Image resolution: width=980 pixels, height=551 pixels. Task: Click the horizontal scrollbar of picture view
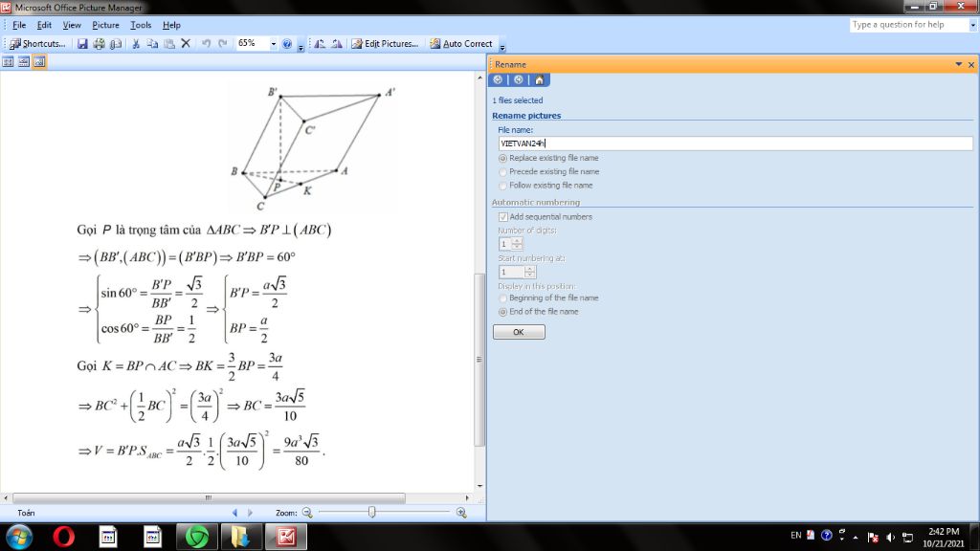click(x=209, y=497)
